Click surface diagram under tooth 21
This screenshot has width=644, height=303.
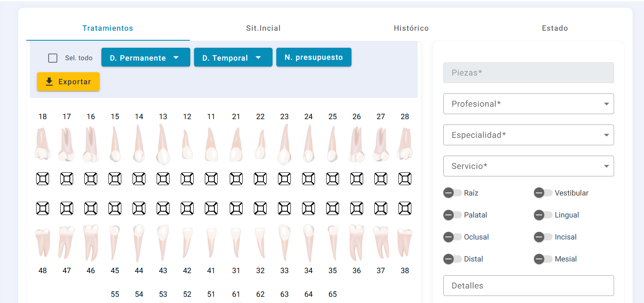click(236, 179)
